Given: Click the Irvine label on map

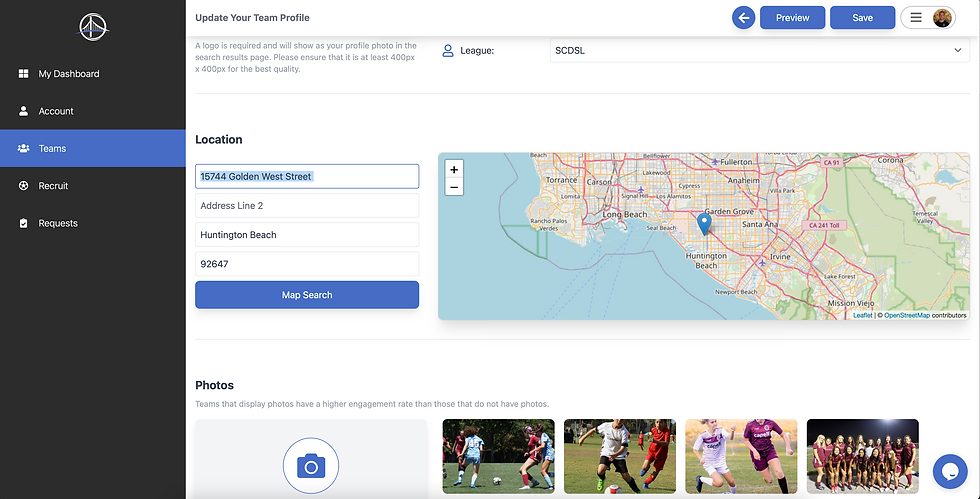Looking at the screenshot, I should coord(780,257).
